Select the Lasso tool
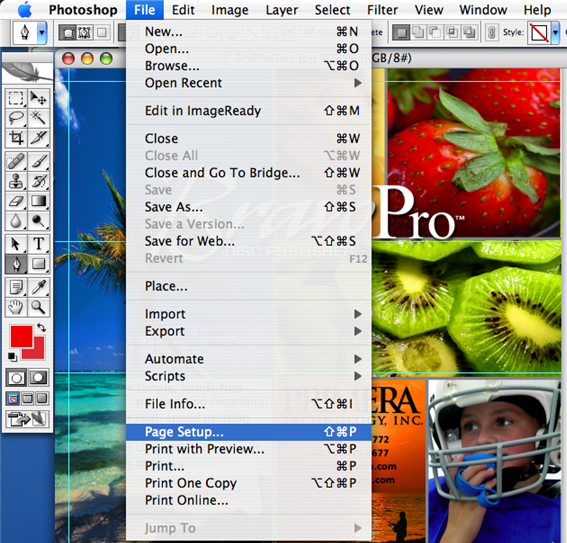Screen dimensions: 567x543 click(x=16, y=118)
